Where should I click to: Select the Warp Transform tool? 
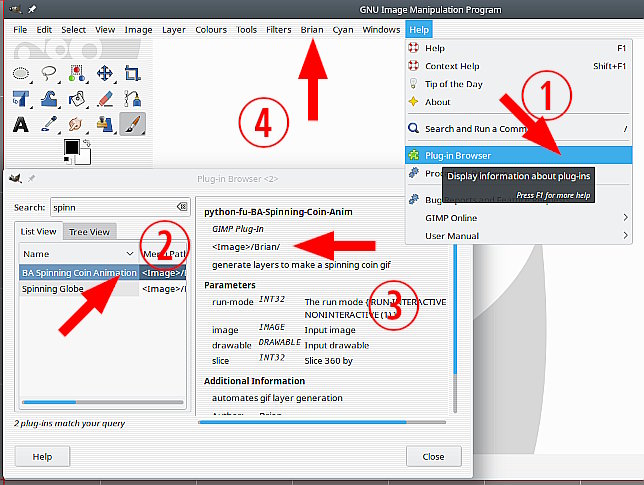[49, 99]
